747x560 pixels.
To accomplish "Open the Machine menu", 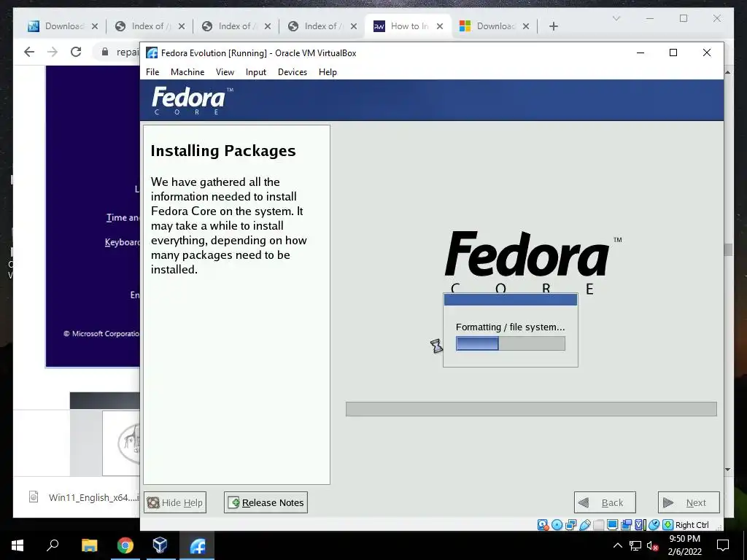I will pyautogui.click(x=187, y=72).
